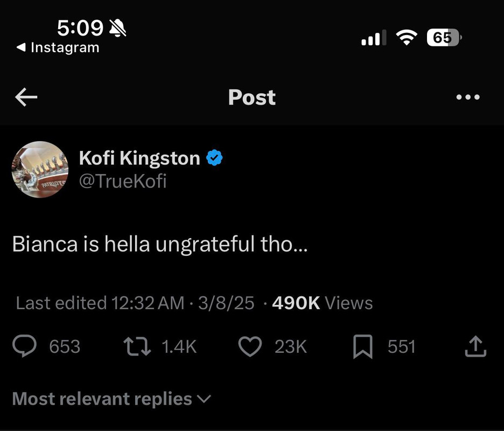Tap the back arrow
This screenshot has width=504, height=431.
(26, 97)
